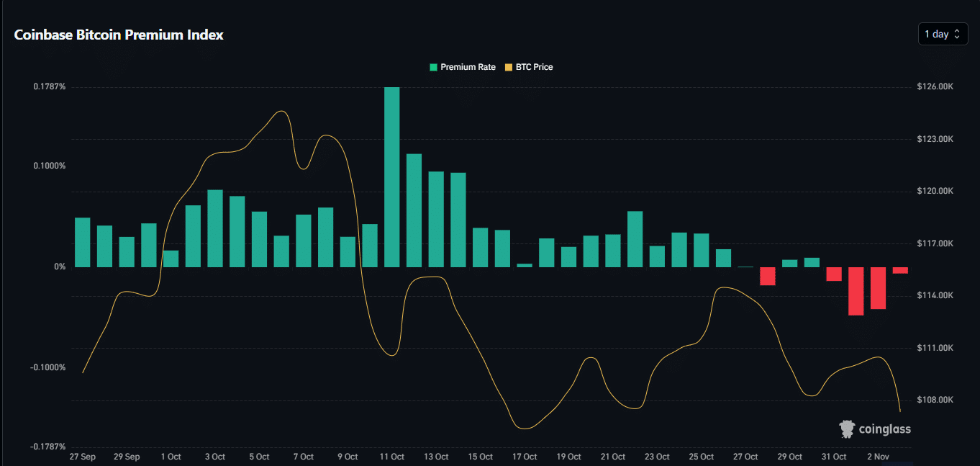Toggle the Premium Rate legend series
Screen dimensions: 980x466
pos(463,67)
